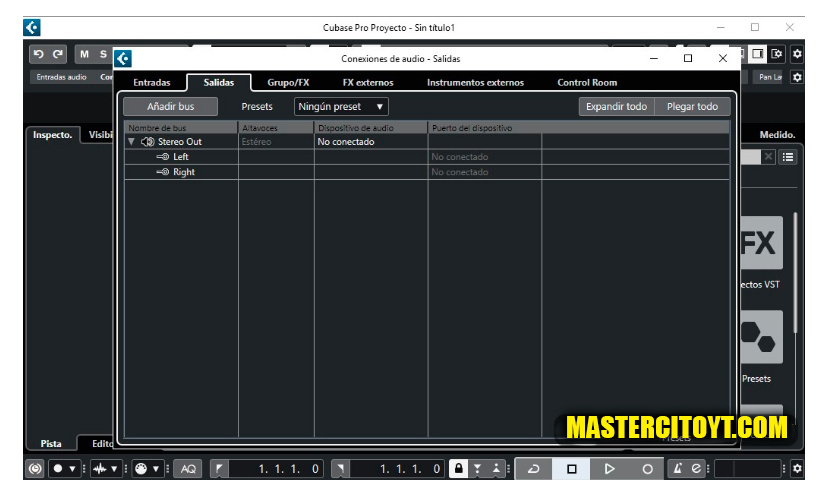Click the Stereo Out speaker icon
The image size is (828, 496).
tap(148, 142)
